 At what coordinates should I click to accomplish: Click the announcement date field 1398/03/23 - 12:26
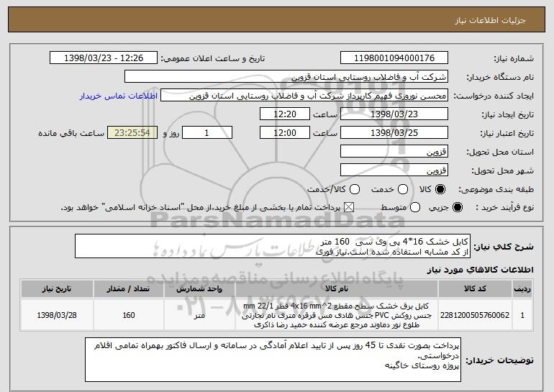tap(104, 58)
